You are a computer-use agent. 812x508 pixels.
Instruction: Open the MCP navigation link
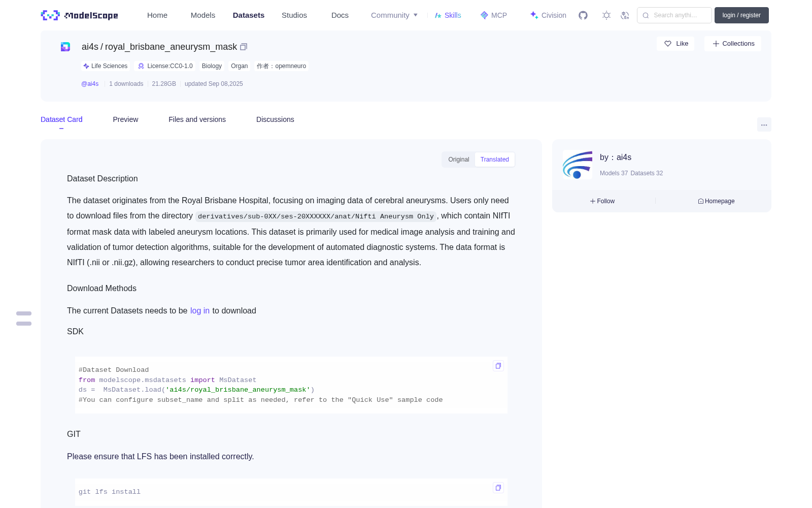pyautogui.click(x=494, y=15)
